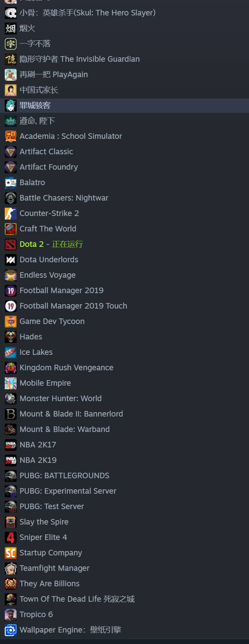Select the highlighted 罪城骇客 game
249x644 pixels.
pyautogui.click(x=124, y=105)
